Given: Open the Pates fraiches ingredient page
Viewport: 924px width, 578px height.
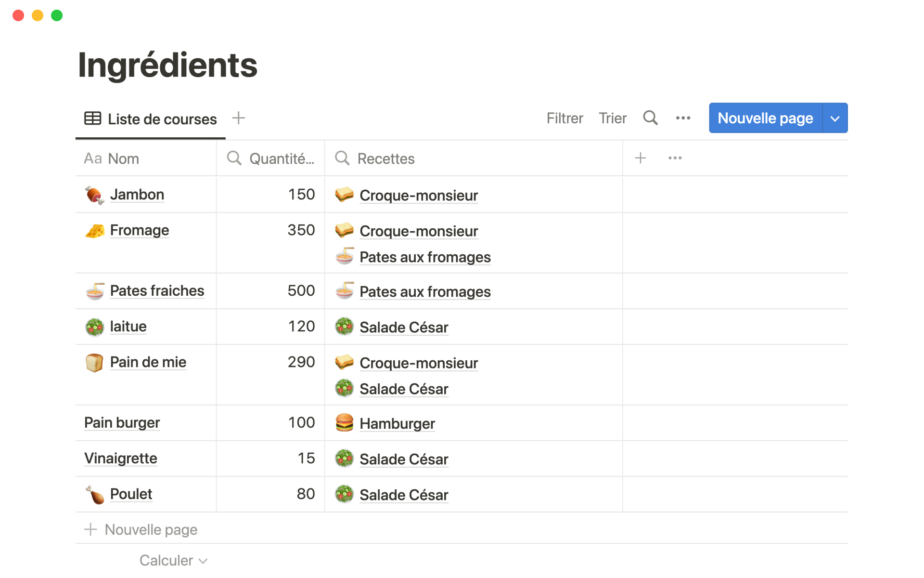Looking at the screenshot, I should coord(157,291).
